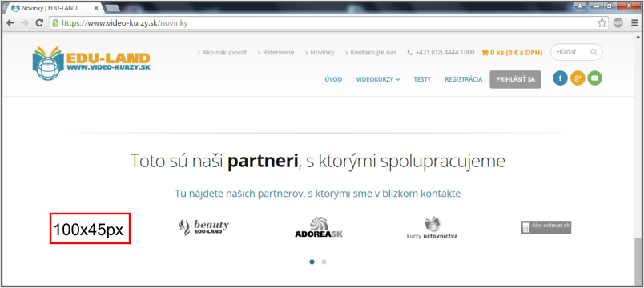Click the green padlock security icon
Image resolution: width=644 pixels, height=288 pixels.
55,23
